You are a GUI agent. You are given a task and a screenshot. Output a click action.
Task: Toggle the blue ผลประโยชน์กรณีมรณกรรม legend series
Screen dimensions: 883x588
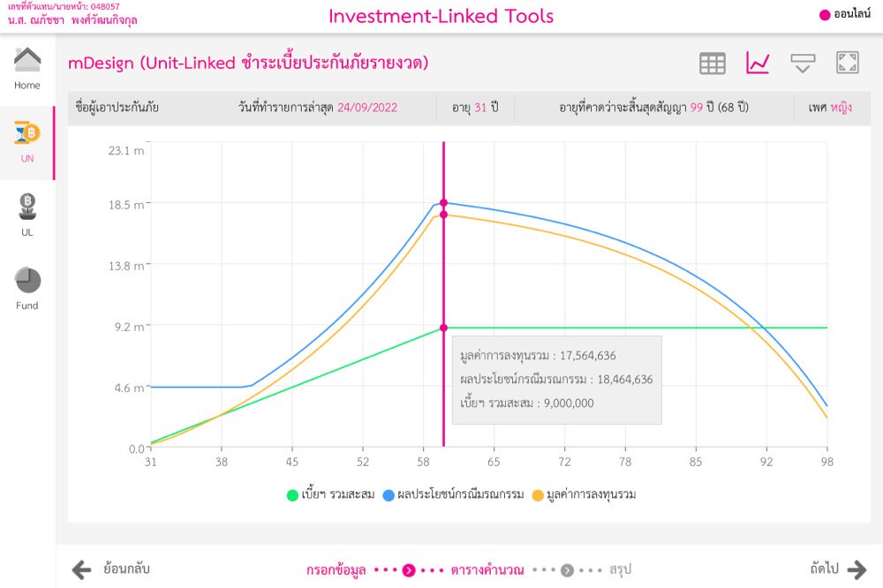coord(453,495)
